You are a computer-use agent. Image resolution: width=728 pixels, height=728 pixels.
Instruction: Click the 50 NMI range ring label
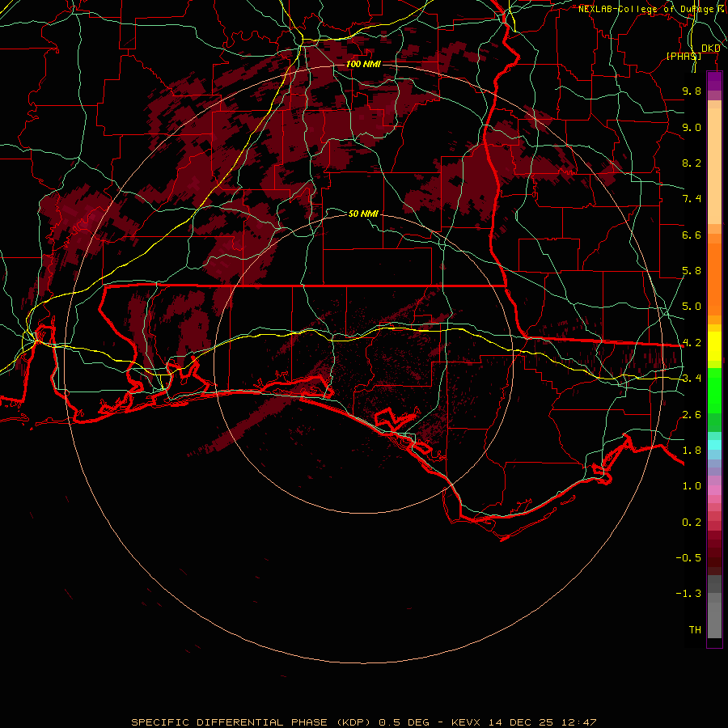coord(363,214)
